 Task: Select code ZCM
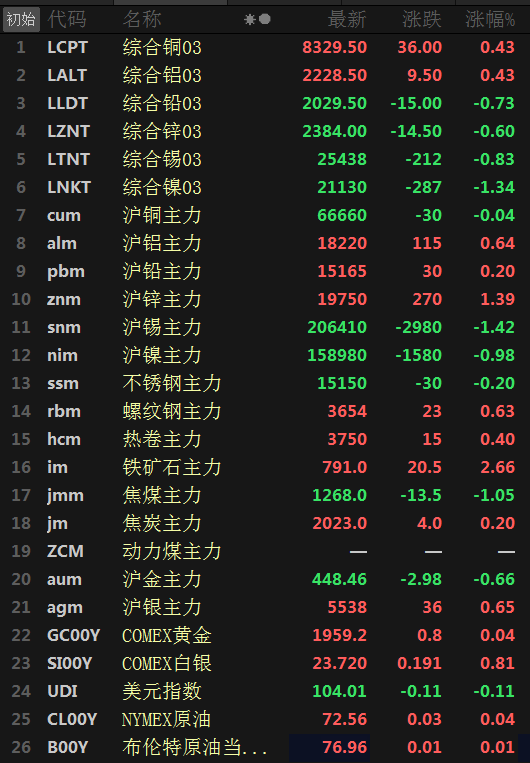[65, 551]
